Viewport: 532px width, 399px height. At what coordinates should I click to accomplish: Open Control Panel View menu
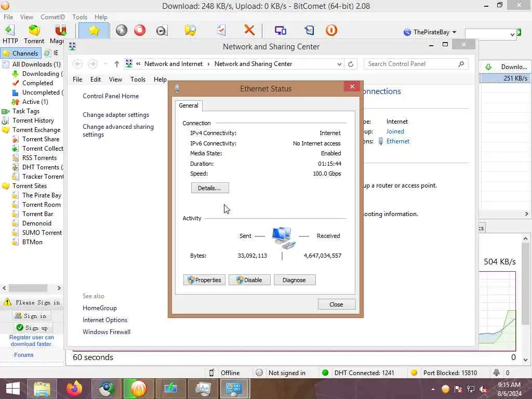pyautogui.click(x=115, y=79)
